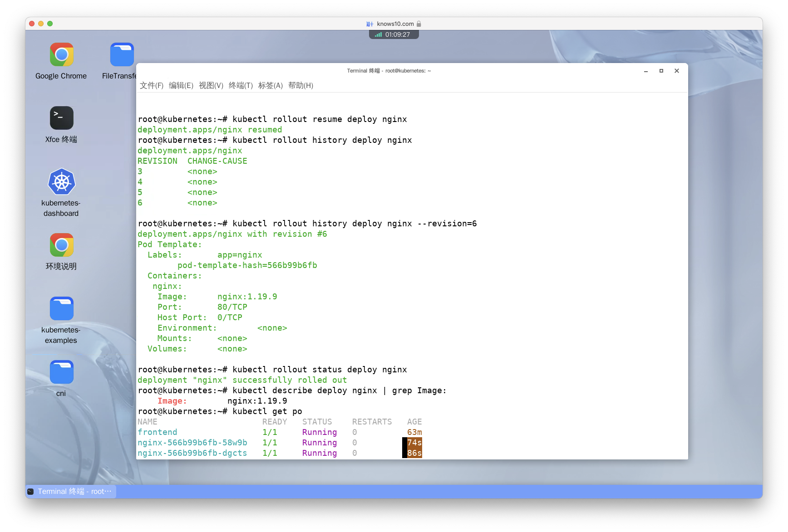Image resolution: width=788 pixels, height=532 pixels.
Task: Click 'deployment.apps/nginx resumed' output line
Action: click(x=210, y=130)
